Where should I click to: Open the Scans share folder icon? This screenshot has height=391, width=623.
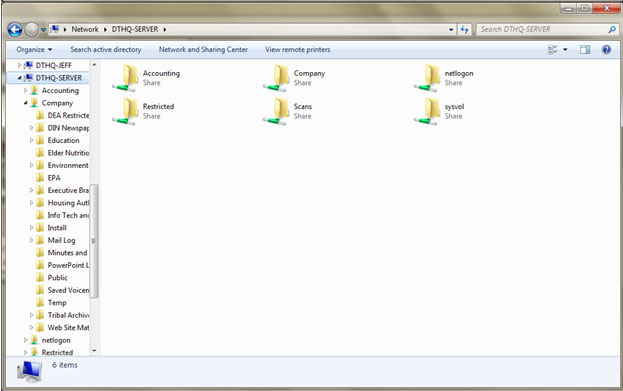(277, 111)
